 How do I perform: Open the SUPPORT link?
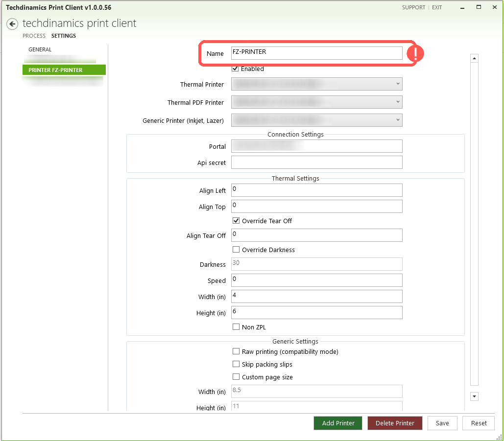413,7
